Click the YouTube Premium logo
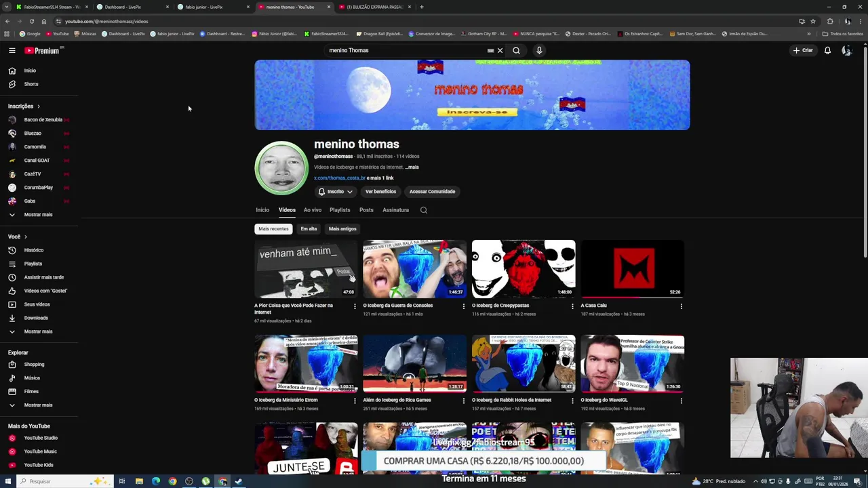This screenshot has height=488, width=868. pos(43,50)
